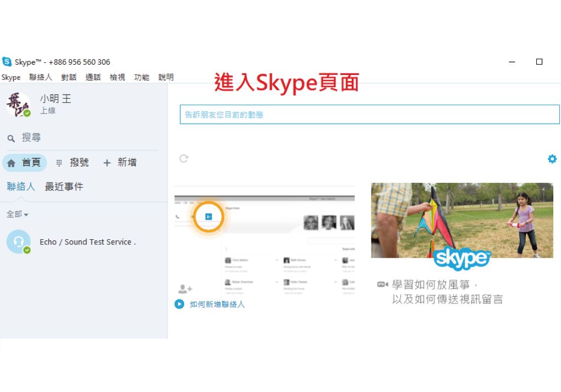Click the add contact person icon
This screenshot has height=392, width=561.
pyautogui.click(x=185, y=289)
